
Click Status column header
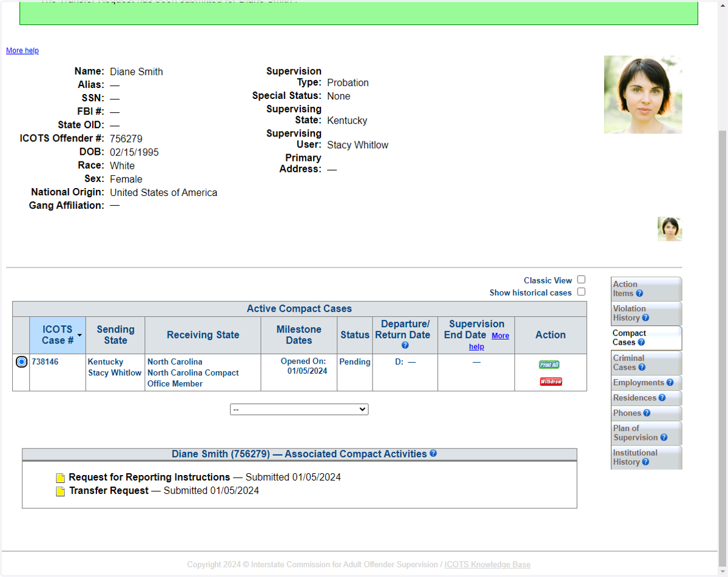(355, 336)
